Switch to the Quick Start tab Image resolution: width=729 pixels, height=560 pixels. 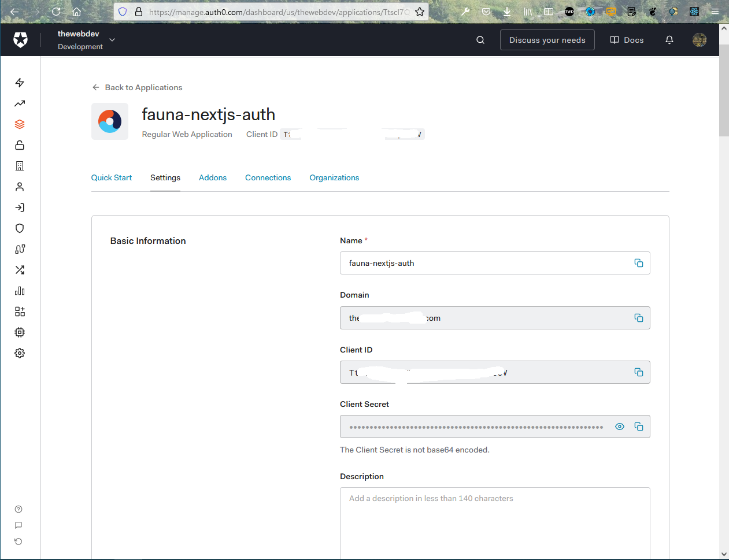pyautogui.click(x=112, y=177)
